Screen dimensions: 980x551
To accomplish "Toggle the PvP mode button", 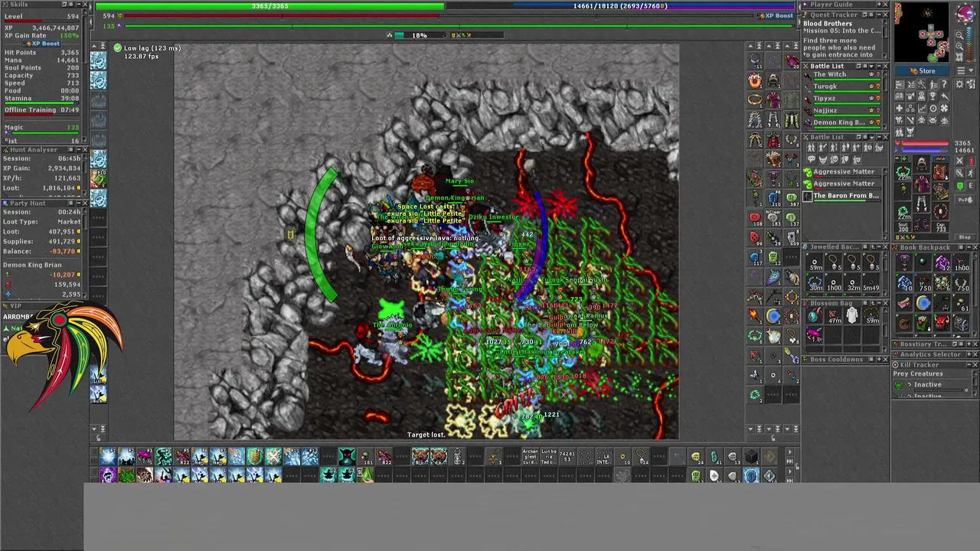I will [965, 200].
